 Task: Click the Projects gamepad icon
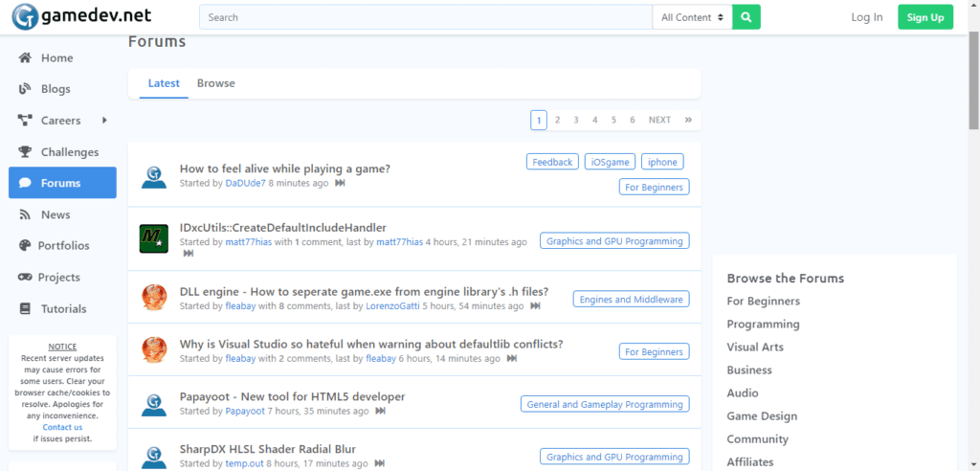tap(25, 277)
